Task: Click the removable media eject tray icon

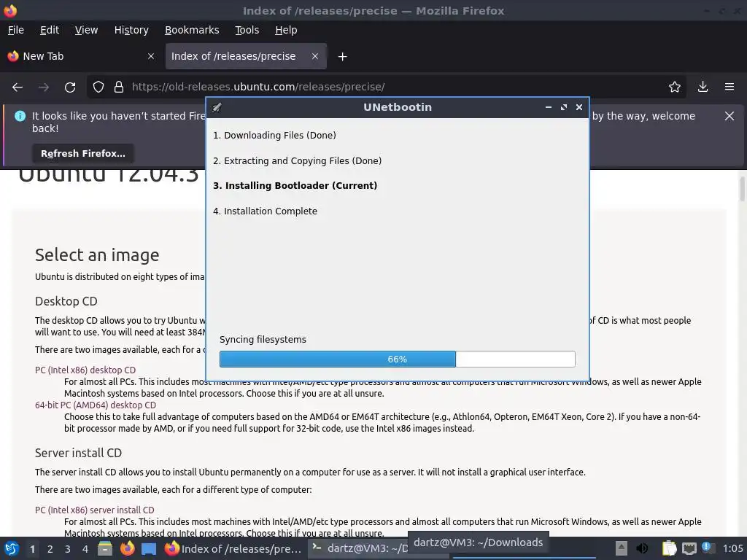Action: click(x=621, y=548)
